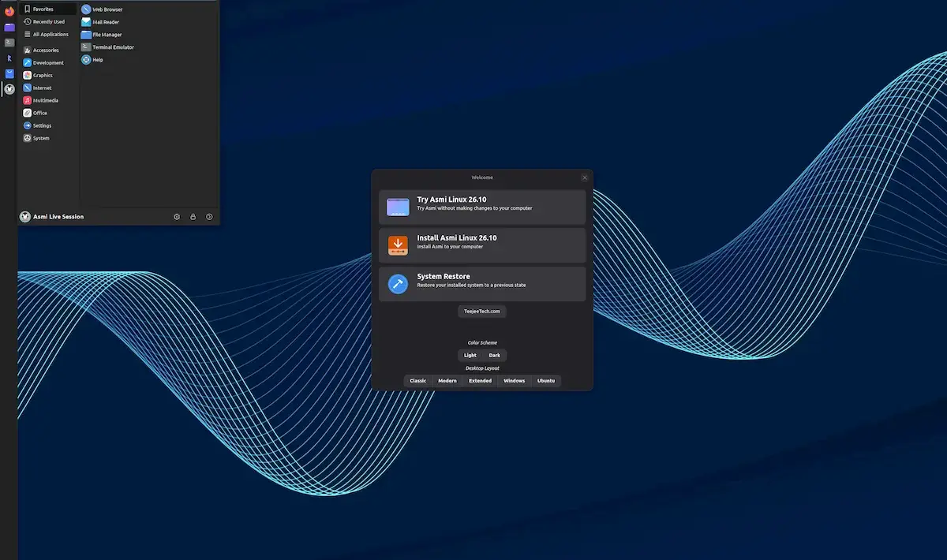947x560 pixels.
Task: Select System Restore in Welcome dialog
Action: click(x=482, y=284)
